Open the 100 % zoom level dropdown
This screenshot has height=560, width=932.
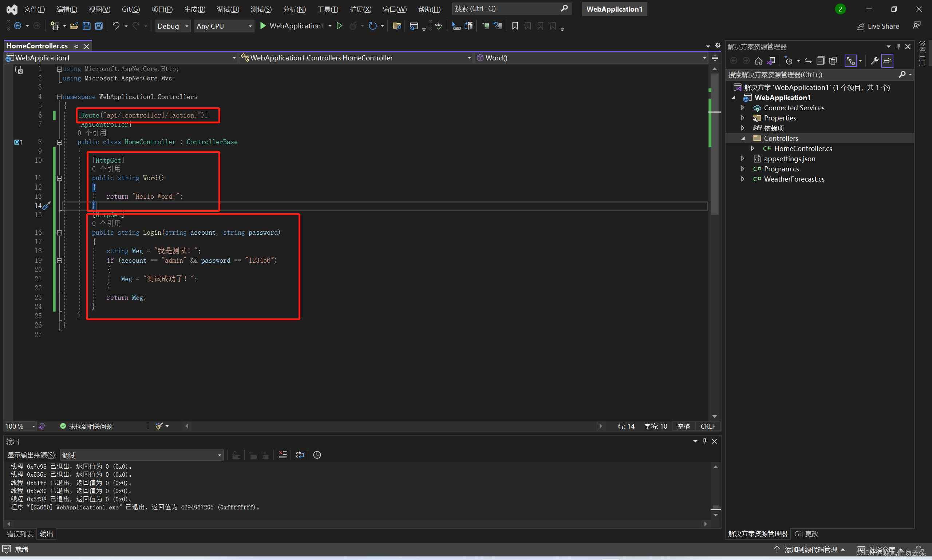(20, 426)
